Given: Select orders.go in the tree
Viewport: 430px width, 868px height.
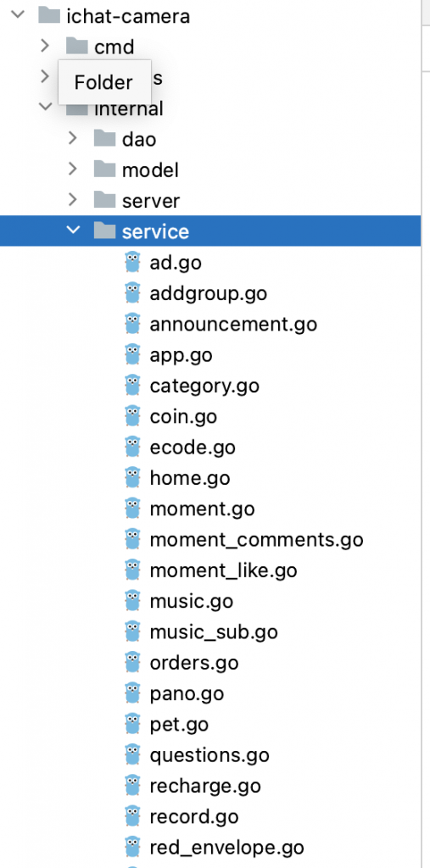Looking at the screenshot, I should 194,663.
